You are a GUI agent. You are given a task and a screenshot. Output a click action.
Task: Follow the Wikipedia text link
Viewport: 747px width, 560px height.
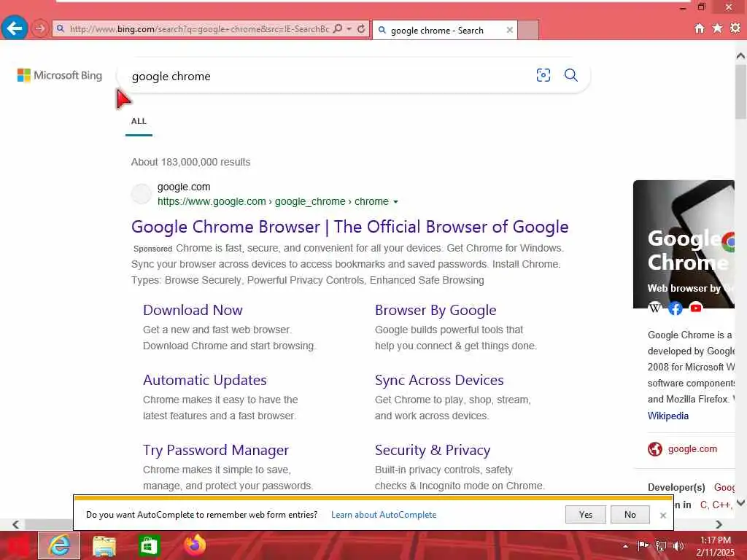click(668, 416)
